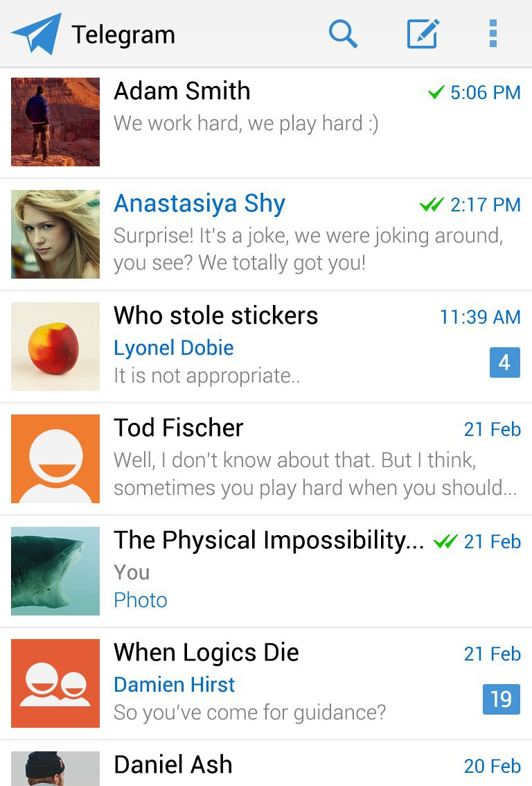
Task: Tap the peach group avatar
Action: [x=55, y=347]
